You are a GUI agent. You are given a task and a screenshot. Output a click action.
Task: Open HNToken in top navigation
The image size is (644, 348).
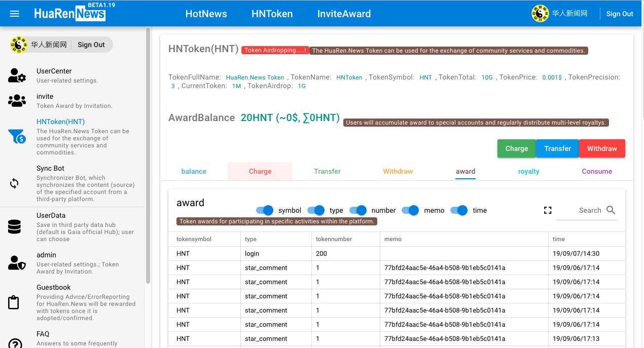(272, 14)
